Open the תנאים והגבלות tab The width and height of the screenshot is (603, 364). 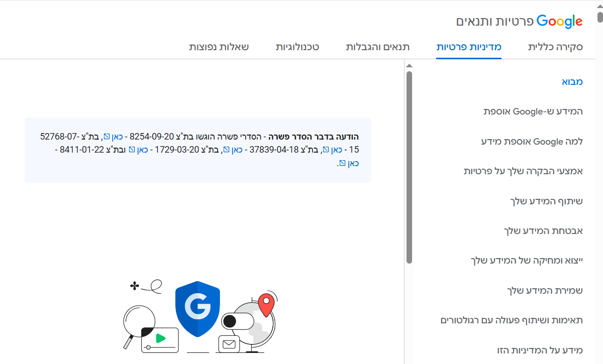pos(378,47)
